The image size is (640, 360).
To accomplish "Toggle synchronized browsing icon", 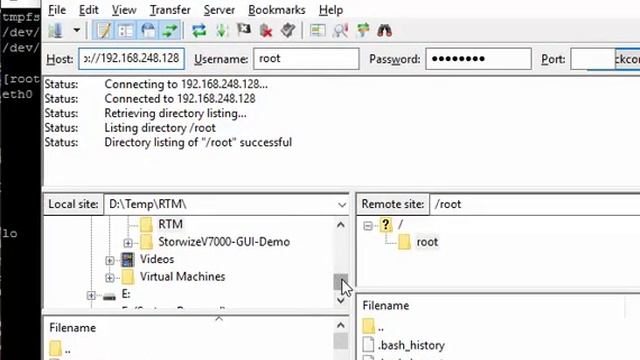I will pyautogui.click(x=362, y=31).
